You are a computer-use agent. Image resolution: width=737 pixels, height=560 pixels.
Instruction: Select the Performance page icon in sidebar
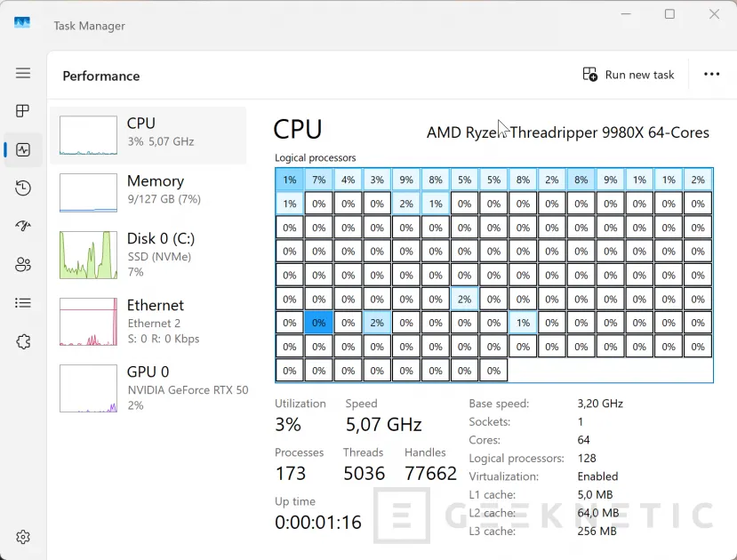coord(22,150)
